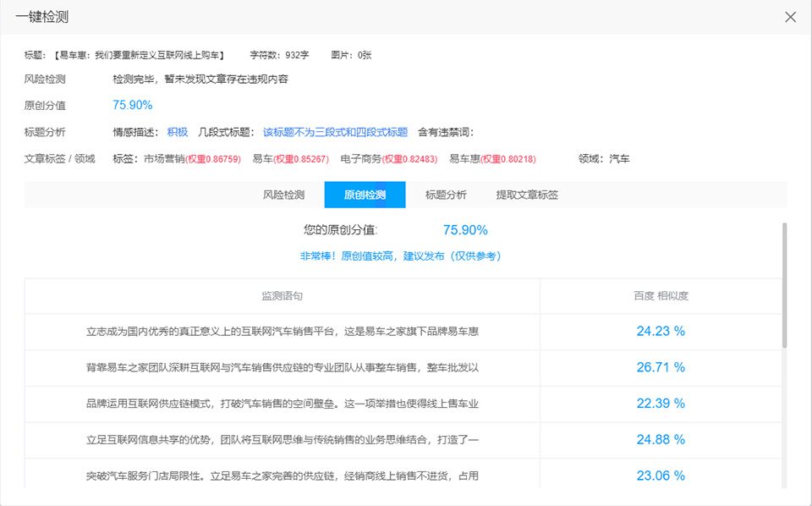Viewport: 812px width, 506px height.
Task: Click 检测完毕，暂未发现文章存在违规内容 text
Action: [x=200, y=80]
